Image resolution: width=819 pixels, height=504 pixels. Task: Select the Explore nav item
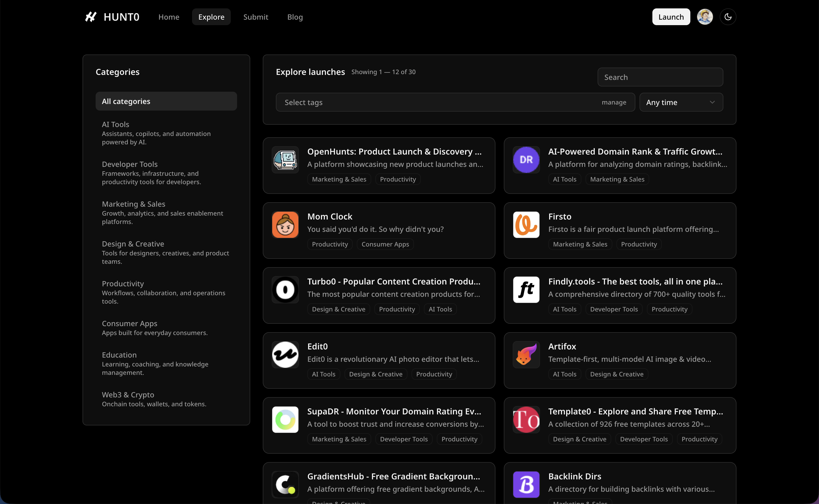click(x=211, y=17)
